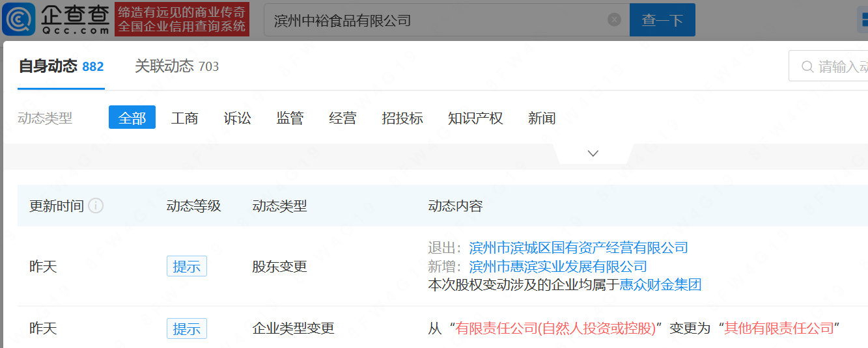
Task: Click 昨天 in the 股东变更 row
Action: (43, 266)
